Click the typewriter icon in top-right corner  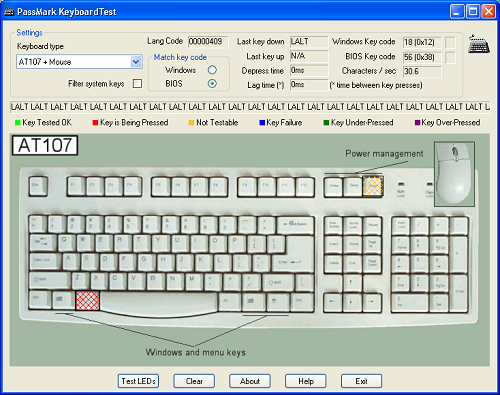coord(479,44)
